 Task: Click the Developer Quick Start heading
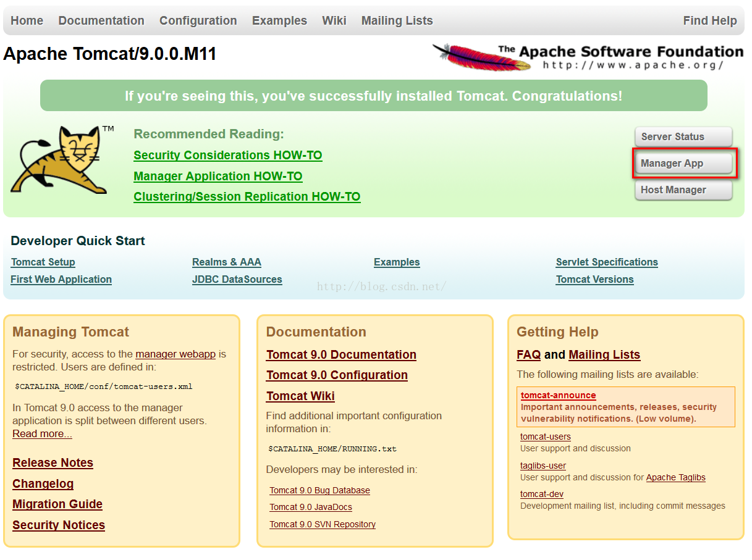click(x=78, y=241)
